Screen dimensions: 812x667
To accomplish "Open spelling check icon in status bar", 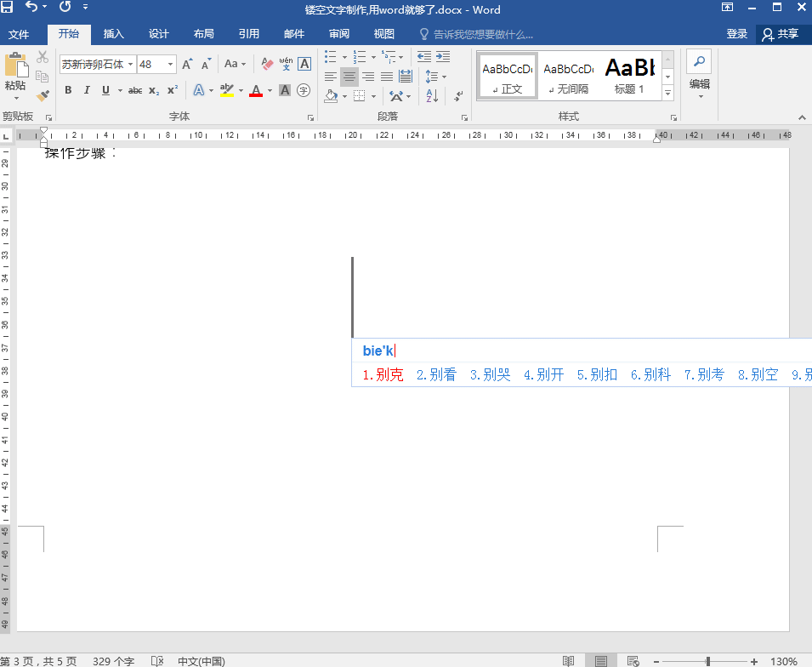I will point(157,661).
